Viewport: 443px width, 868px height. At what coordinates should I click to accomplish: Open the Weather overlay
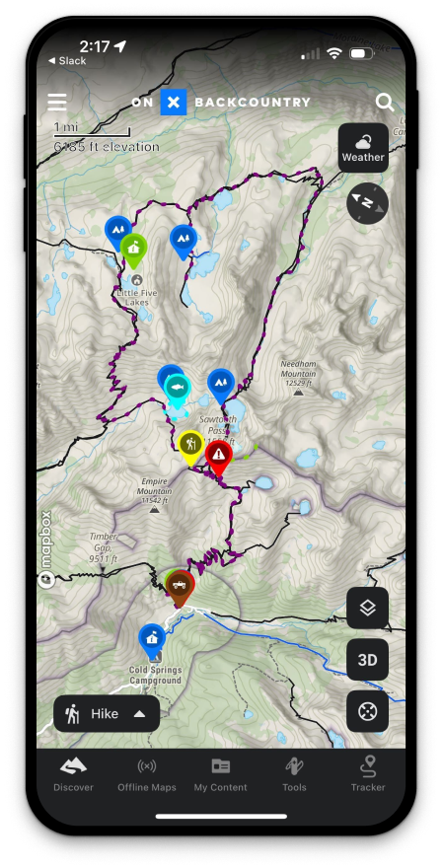click(x=363, y=148)
